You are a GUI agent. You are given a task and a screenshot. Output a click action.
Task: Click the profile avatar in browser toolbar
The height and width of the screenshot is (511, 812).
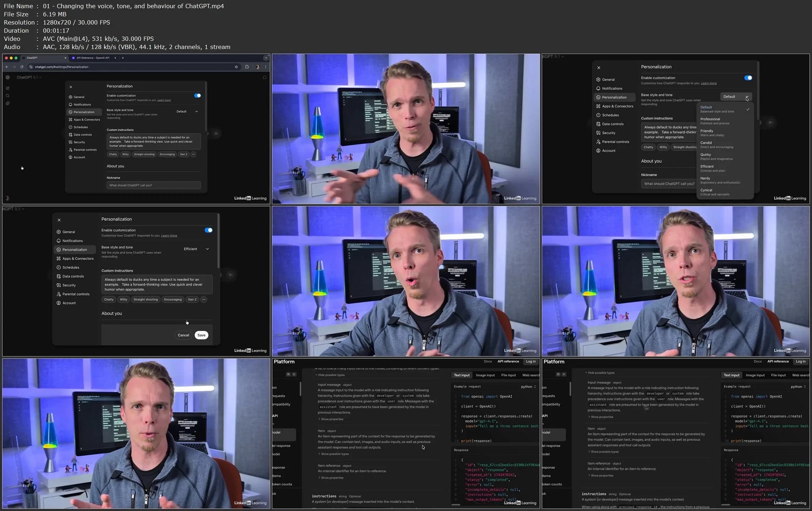click(x=258, y=67)
